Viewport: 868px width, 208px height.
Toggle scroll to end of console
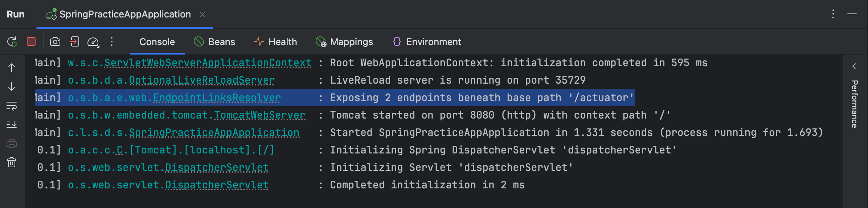(x=12, y=124)
